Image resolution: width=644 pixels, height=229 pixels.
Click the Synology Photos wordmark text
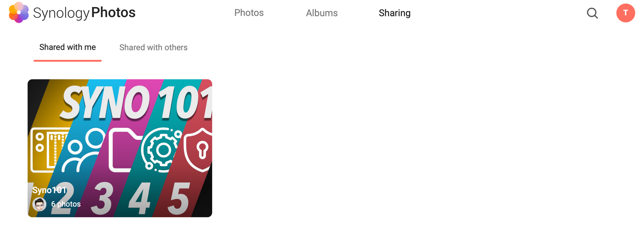(x=84, y=13)
